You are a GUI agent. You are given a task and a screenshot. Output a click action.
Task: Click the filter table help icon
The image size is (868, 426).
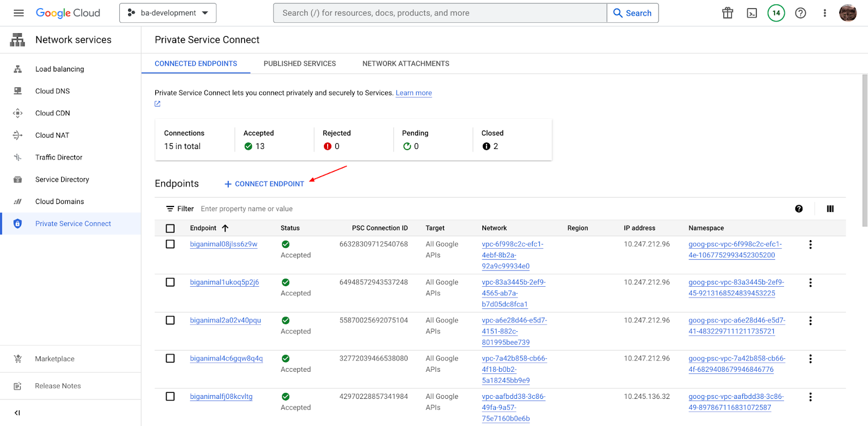tap(799, 209)
